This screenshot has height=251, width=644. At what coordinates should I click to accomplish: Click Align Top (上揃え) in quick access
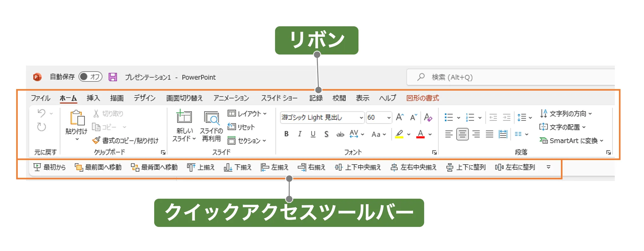click(201, 167)
